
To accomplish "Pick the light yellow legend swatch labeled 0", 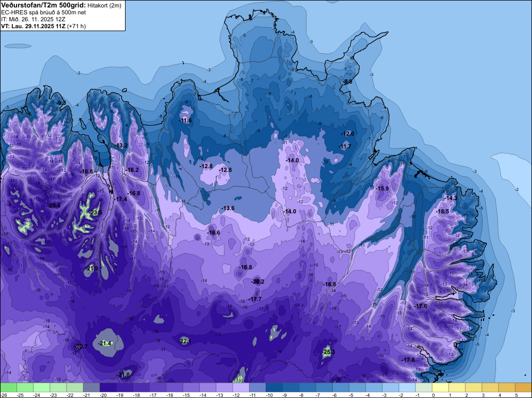I will (440, 387).
